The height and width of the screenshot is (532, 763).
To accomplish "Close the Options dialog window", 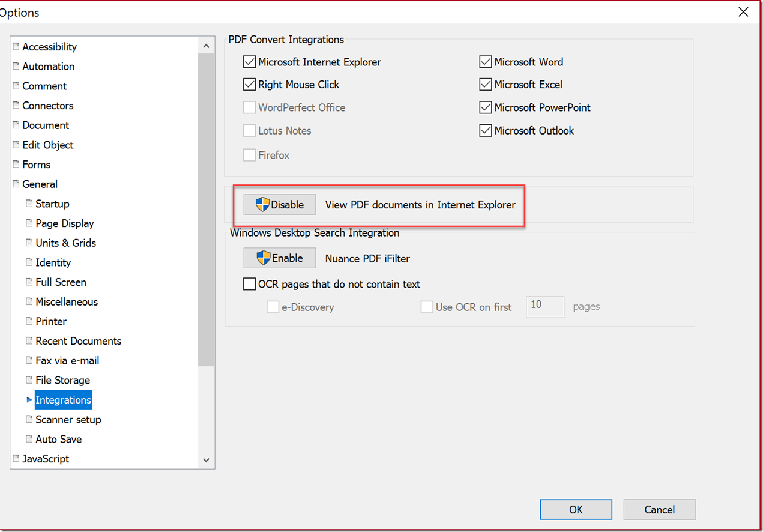I will point(743,11).
